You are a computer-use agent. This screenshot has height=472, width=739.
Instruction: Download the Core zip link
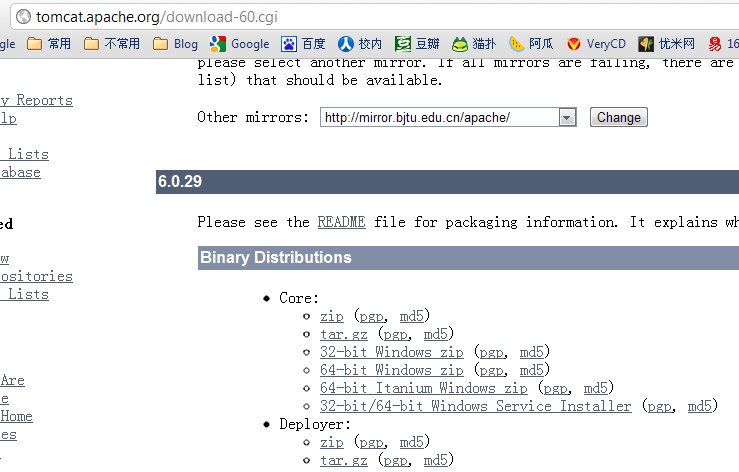(332, 316)
